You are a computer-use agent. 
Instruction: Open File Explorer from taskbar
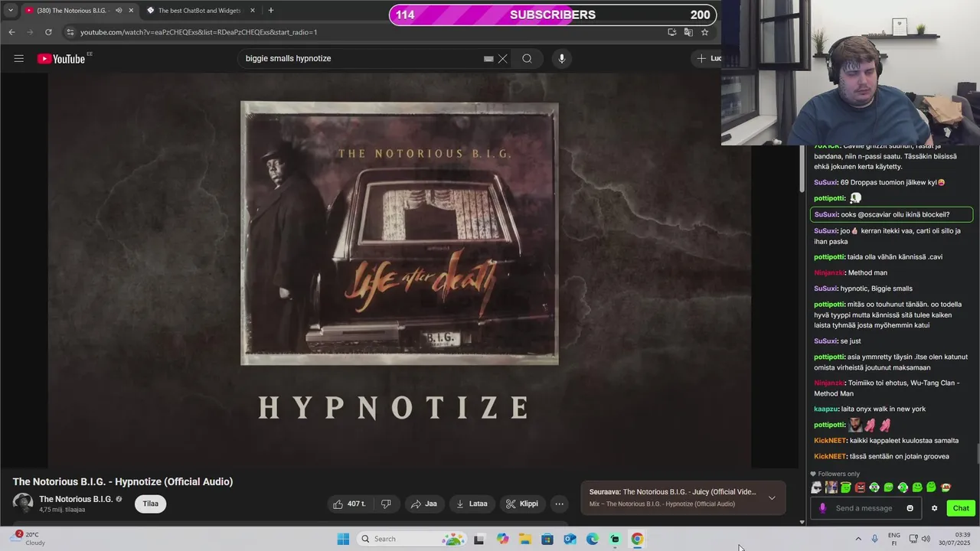click(x=525, y=539)
